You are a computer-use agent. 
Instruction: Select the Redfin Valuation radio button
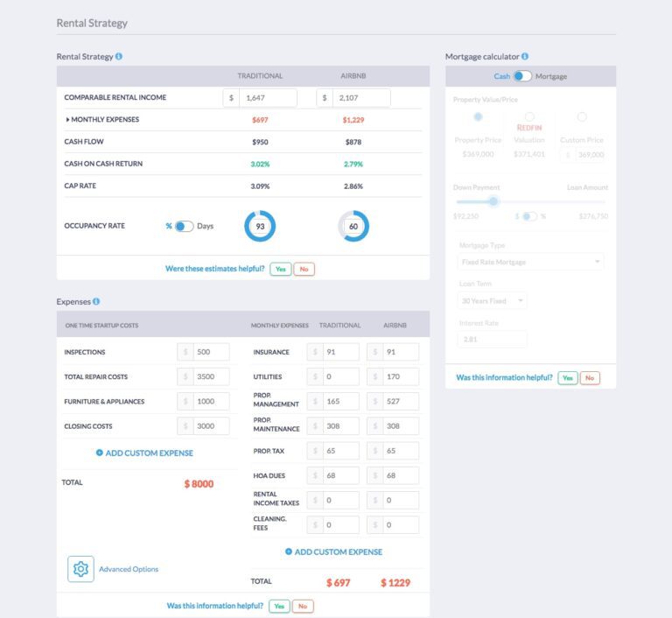529,116
